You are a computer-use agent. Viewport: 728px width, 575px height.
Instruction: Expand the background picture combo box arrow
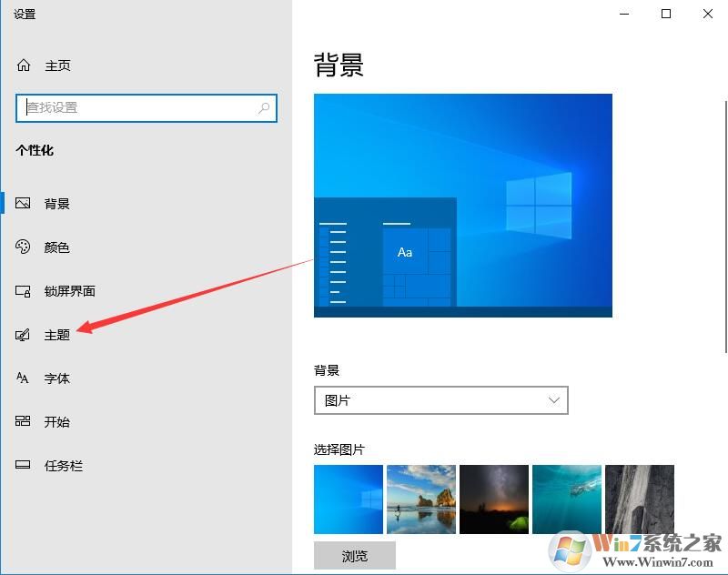pyautogui.click(x=553, y=399)
